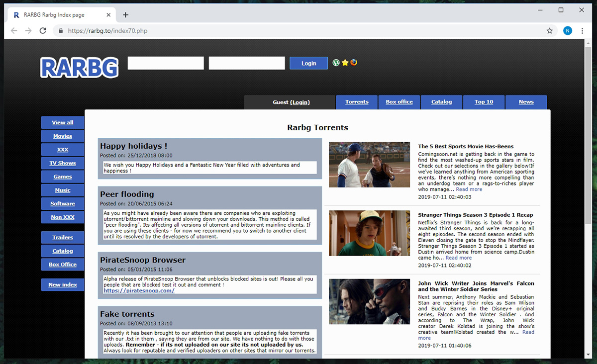Click the scrollbar down arrow
This screenshot has height=364, width=597.
(588, 355)
